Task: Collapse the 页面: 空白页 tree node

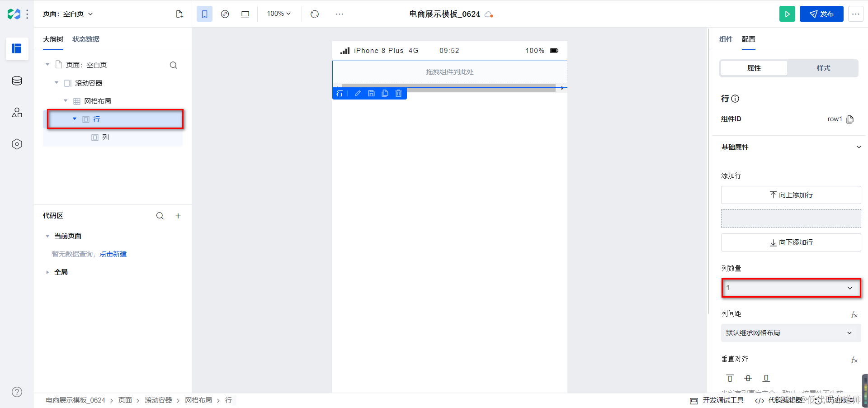Action: coord(47,65)
